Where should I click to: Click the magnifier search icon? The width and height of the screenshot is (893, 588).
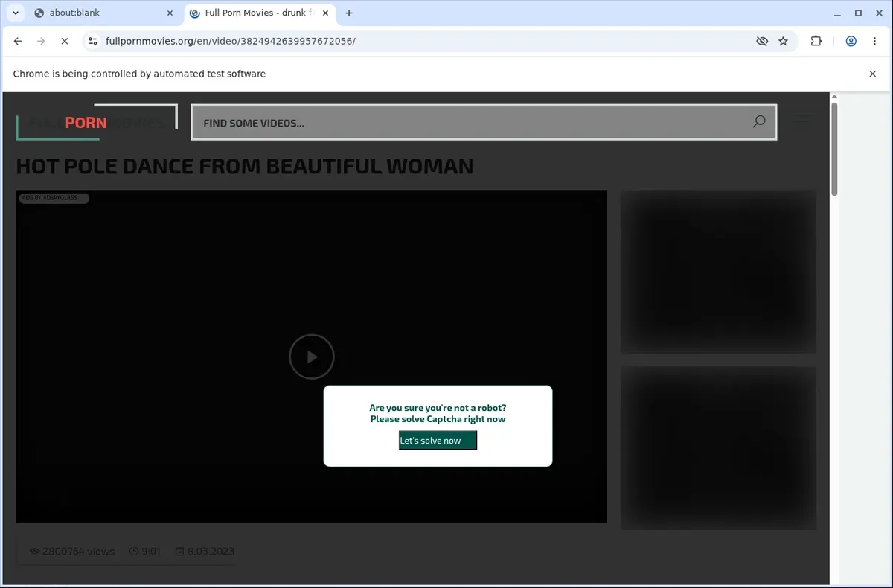point(759,121)
